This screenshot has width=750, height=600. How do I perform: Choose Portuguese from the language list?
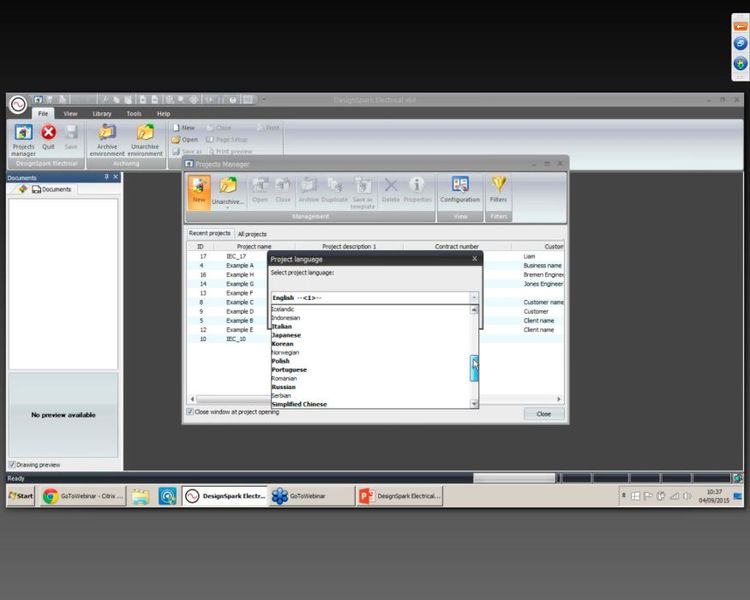(x=289, y=369)
